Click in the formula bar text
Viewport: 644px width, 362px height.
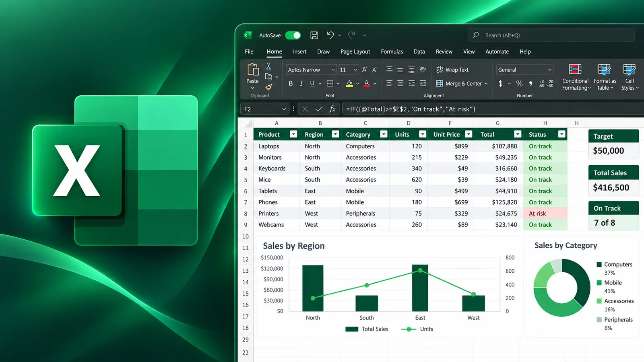point(411,109)
